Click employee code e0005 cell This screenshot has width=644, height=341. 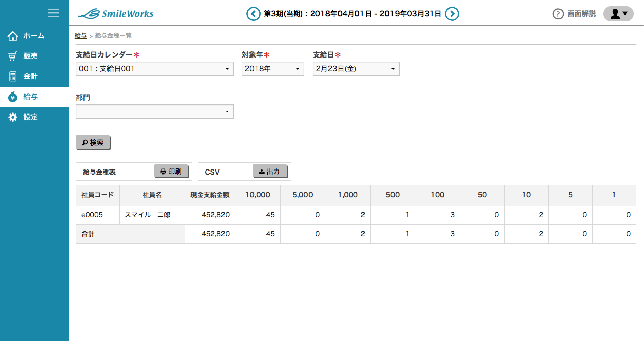tap(98, 215)
